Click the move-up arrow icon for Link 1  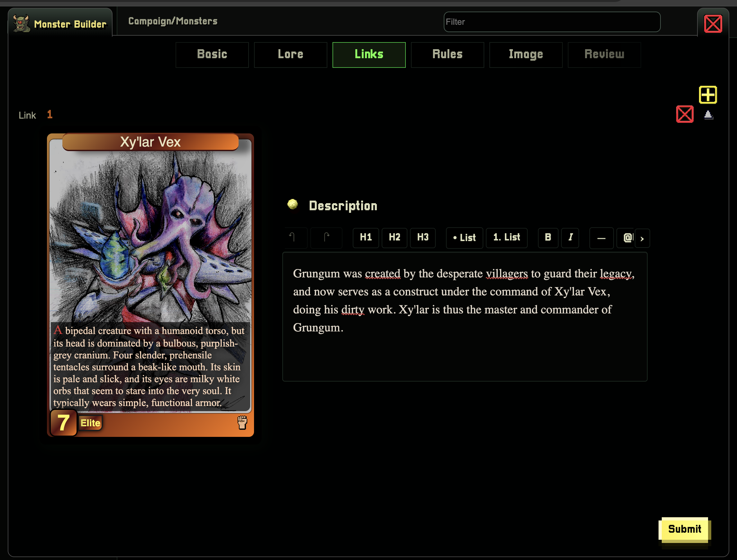click(708, 115)
